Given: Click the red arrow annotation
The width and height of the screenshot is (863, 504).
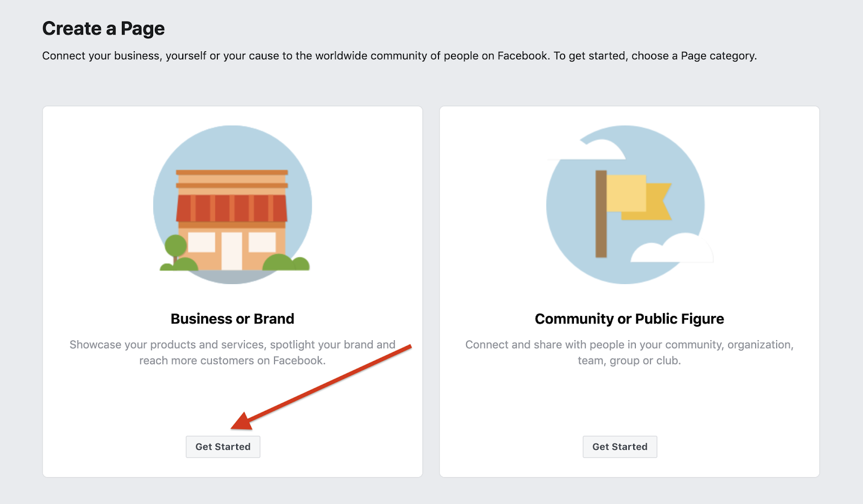Looking at the screenshot, I should [321, 388].
